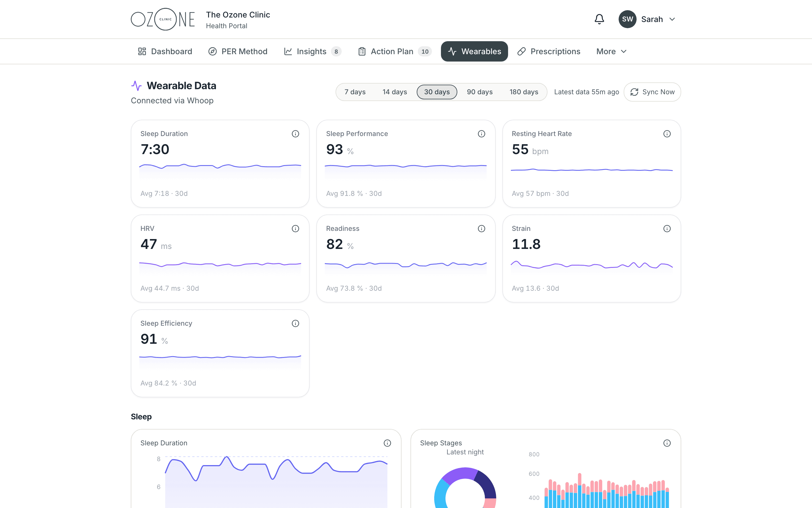Viewport: 812px width, 508px height.
Task: Expand the More navigation menu
Action: (x=611, y=51)
